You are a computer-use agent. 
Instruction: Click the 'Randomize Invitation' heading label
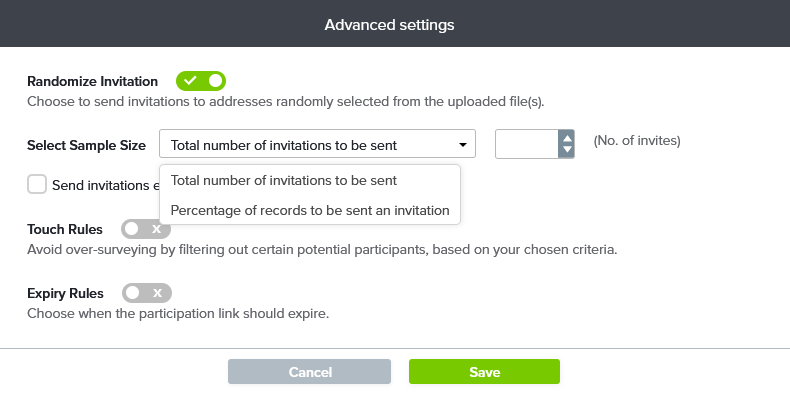click(93, 82)
